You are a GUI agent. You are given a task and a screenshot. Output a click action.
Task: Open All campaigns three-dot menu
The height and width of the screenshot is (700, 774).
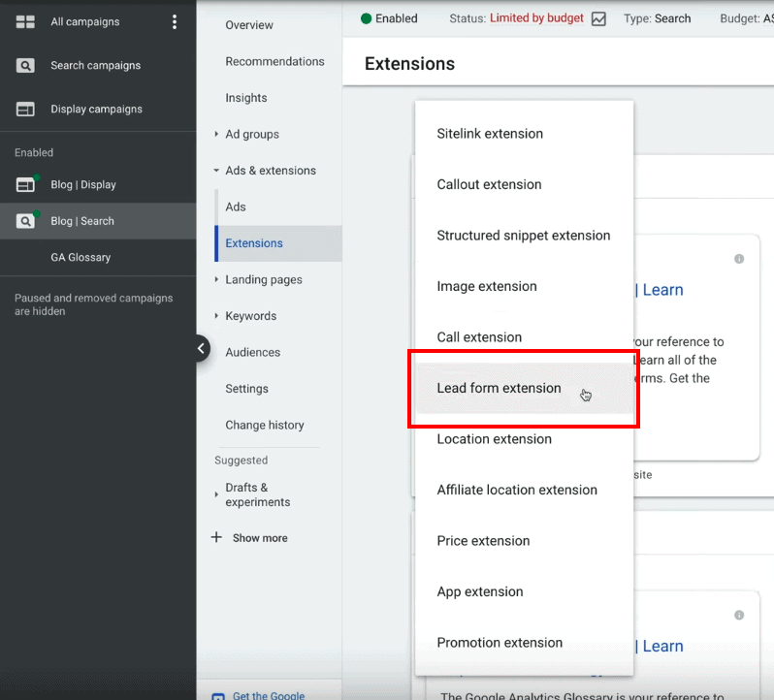175,21
